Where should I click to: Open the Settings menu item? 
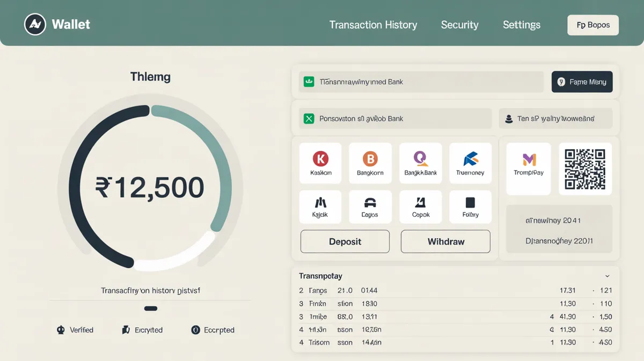pos(521,25)
